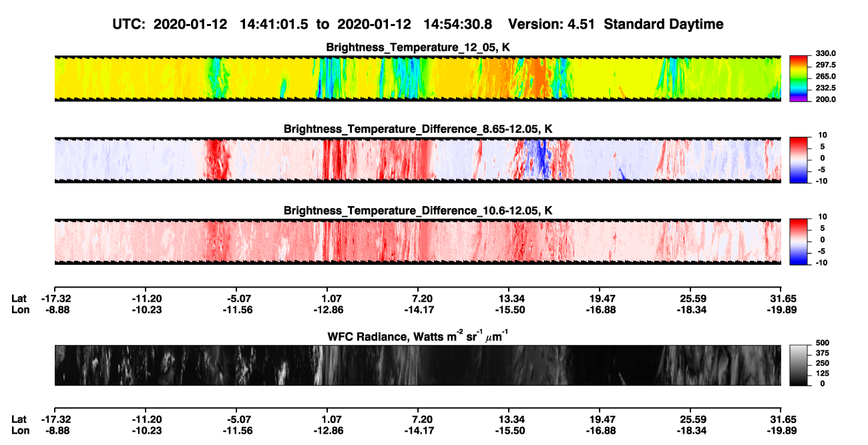The image size is (868, 445).
Task: Click the 330.0 color bar label
Action: [826, 54]
